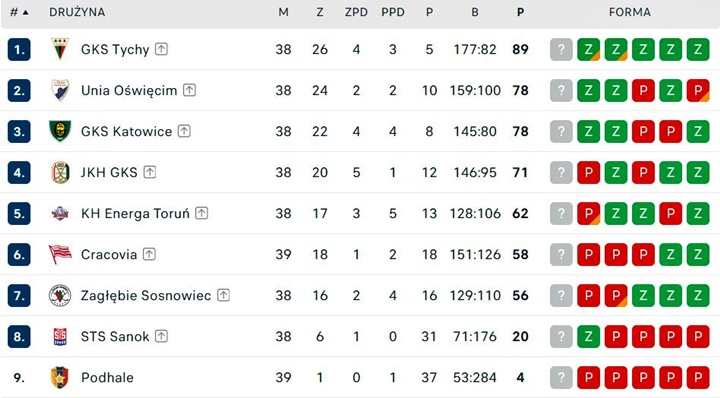Click the rank 1 position badge

click(x=19, y=50)
